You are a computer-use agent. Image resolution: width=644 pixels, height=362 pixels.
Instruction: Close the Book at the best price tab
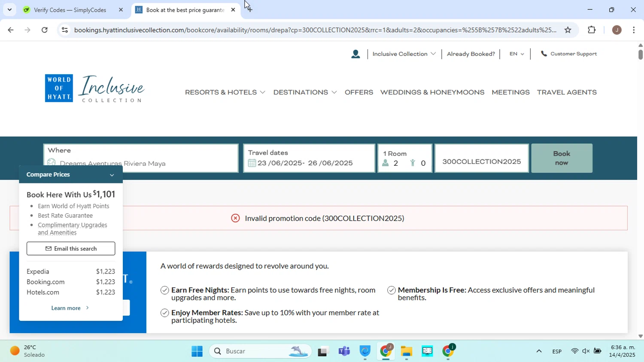click(x=233, y=9)
